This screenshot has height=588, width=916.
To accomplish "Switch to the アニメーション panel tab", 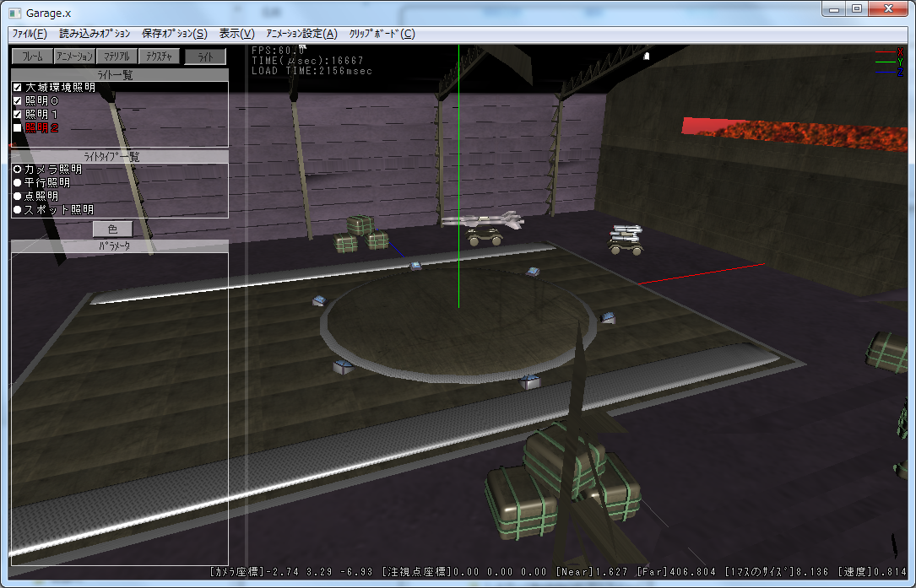I will [74, 57].
